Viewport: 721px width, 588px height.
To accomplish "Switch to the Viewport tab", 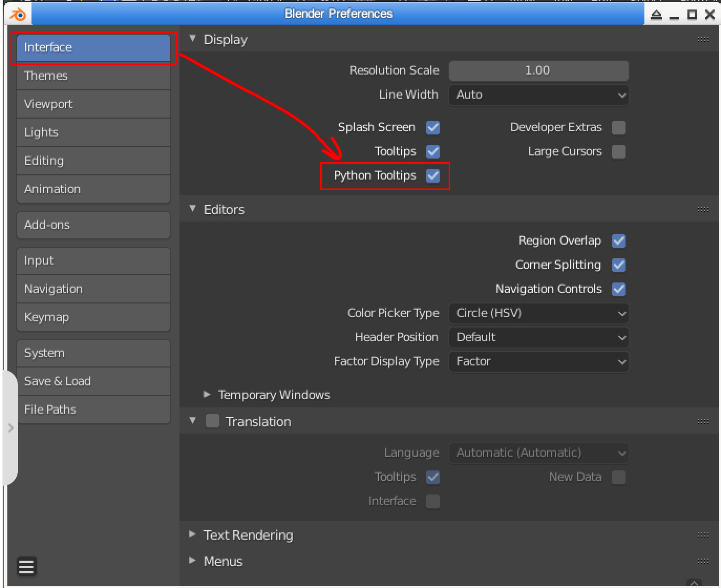I will click(93, 104).
